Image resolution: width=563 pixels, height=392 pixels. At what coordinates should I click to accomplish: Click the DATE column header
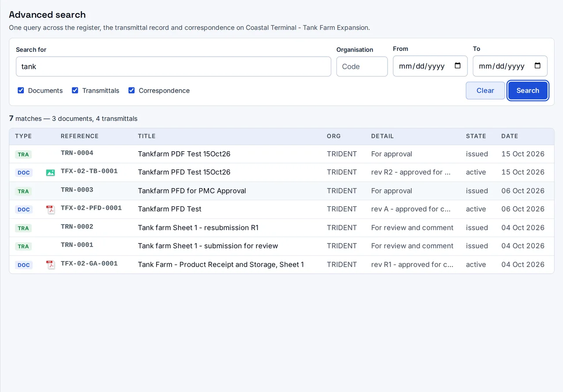click(x=509, y=136)
